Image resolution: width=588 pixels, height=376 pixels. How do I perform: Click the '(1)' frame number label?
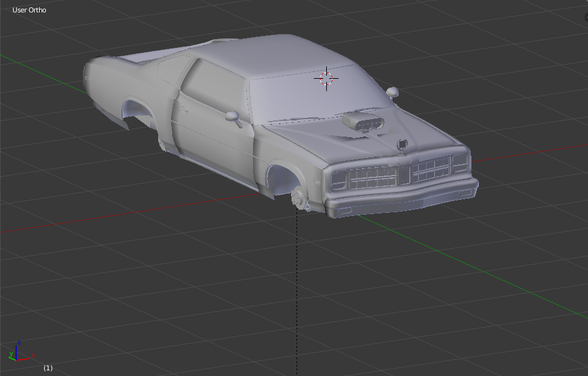click(48, 368)
